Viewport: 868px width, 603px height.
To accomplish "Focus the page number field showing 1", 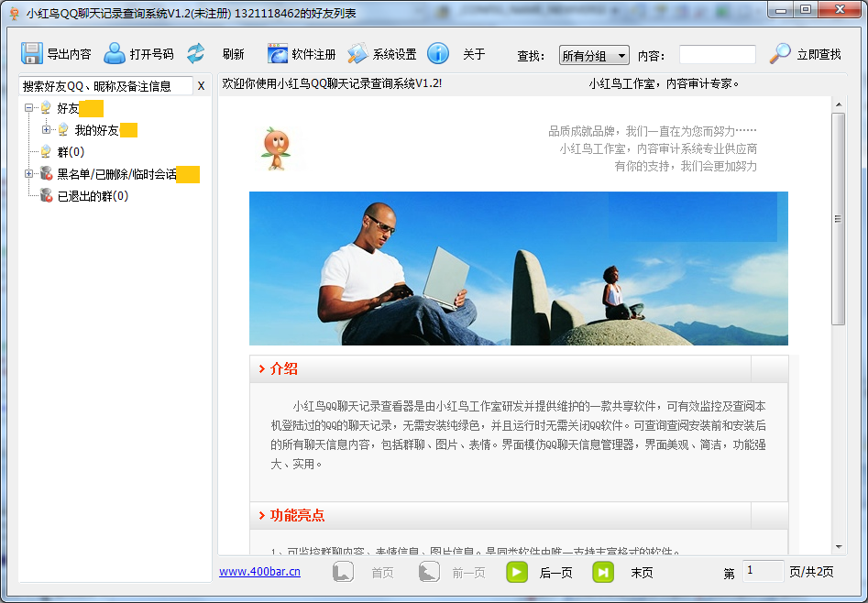I will (x=763, y=571).
